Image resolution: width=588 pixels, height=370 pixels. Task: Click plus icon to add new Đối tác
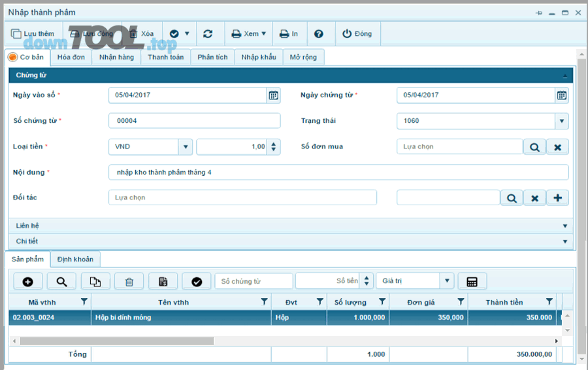[x=557, y=198]
